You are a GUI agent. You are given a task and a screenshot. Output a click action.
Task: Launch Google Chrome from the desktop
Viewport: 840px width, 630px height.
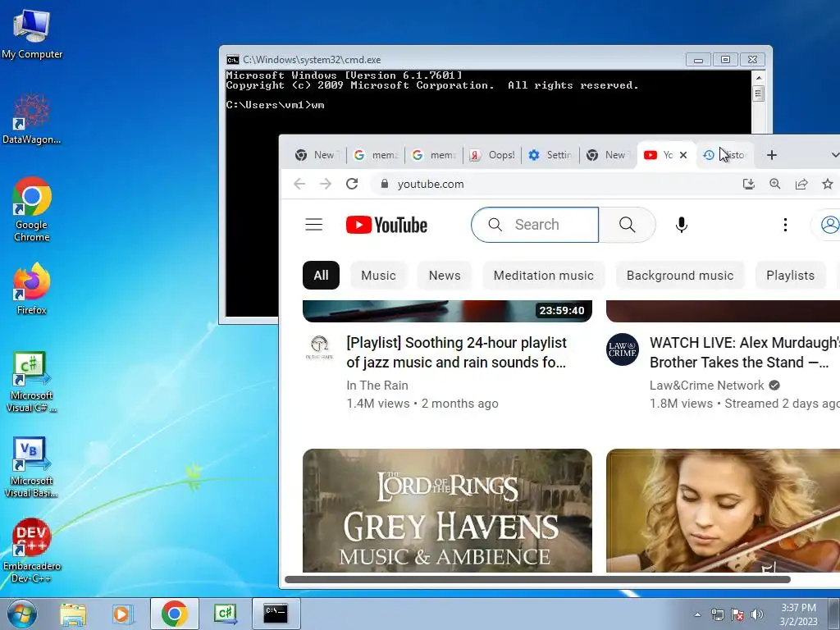32,209
